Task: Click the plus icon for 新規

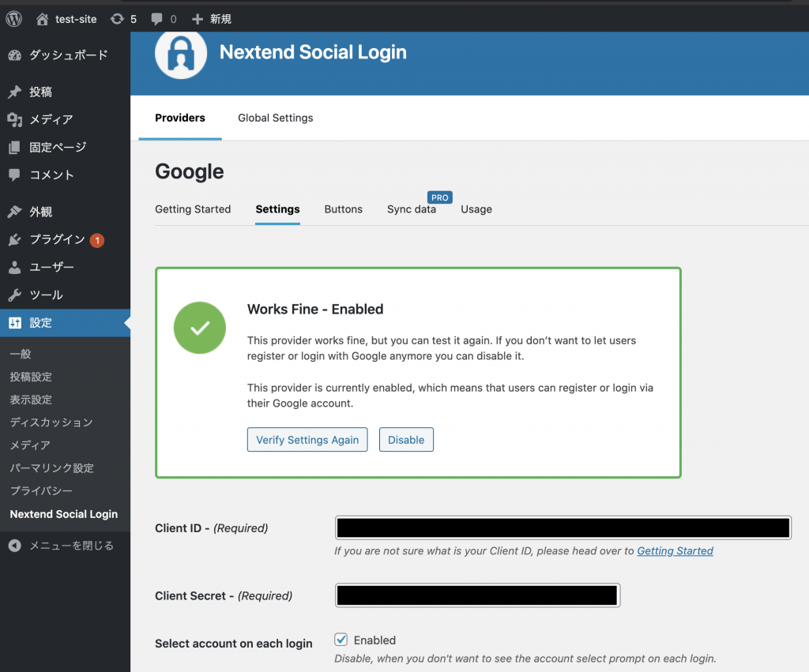Action: pyautogui.click(x=197, y=19)
